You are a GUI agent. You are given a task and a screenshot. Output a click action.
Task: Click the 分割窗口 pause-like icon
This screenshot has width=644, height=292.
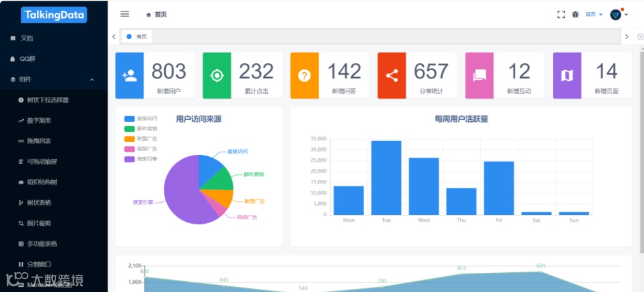click(x=21, y=265)
